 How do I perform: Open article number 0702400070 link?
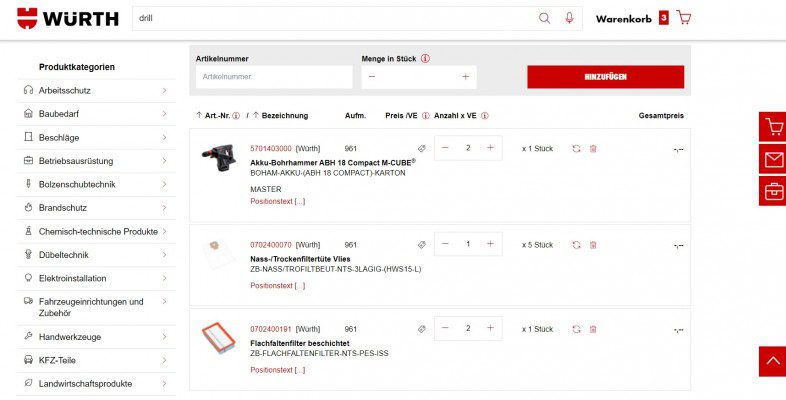[x=271, y=245]
